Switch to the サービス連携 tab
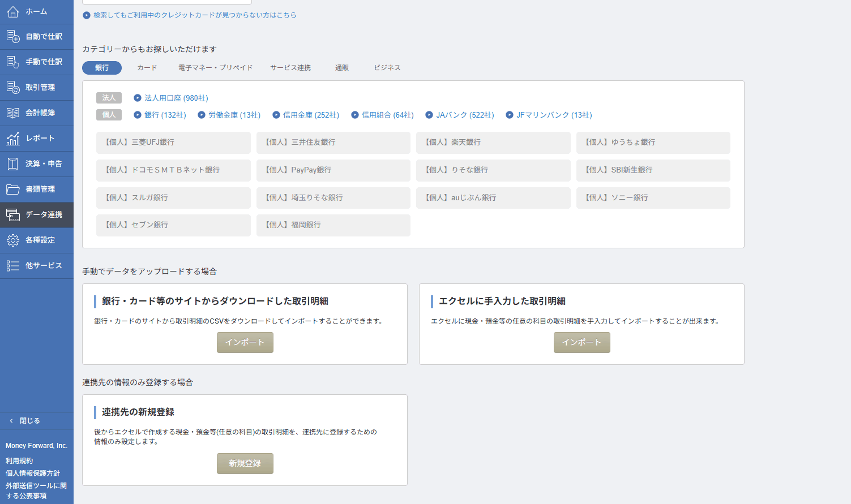Image resolution: width=851 pixels, height=504 pixels. click(290, 68)
